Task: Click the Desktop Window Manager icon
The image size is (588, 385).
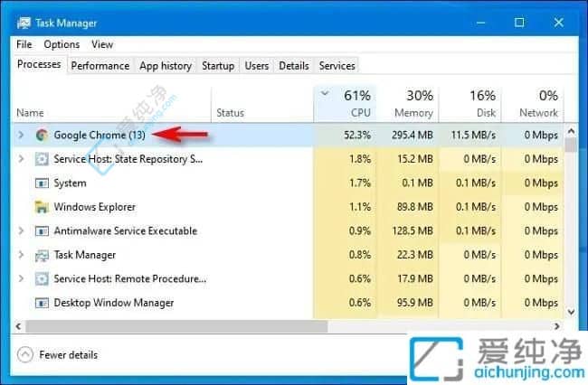Action: coord(42,303)
